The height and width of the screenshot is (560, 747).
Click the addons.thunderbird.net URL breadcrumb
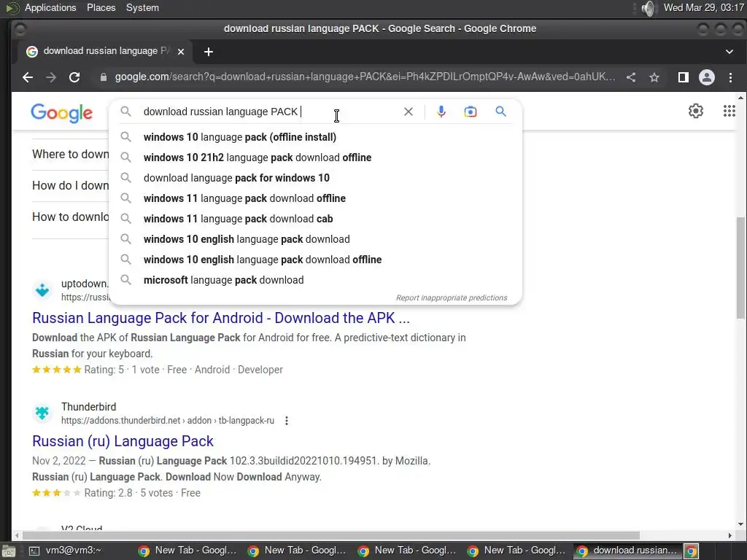[x=168, y=421]
